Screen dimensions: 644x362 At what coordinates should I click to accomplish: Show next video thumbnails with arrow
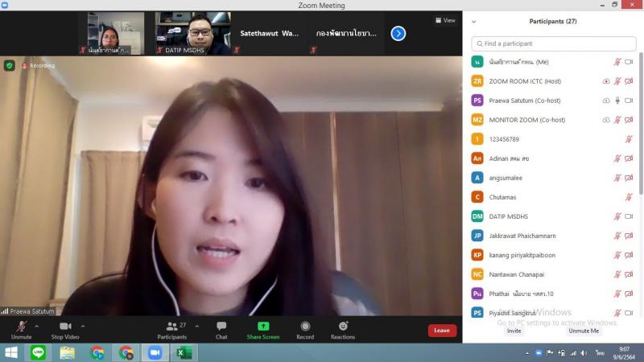[x=398, y=34]
